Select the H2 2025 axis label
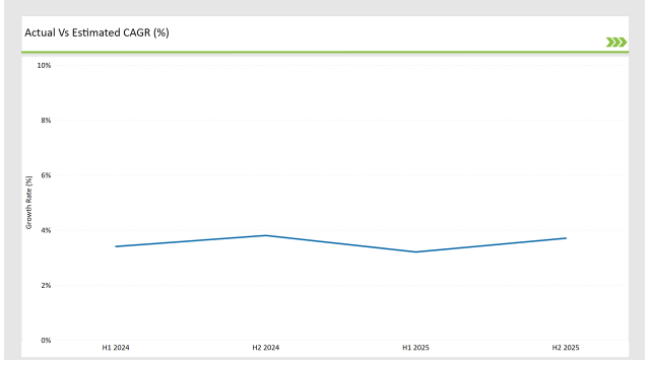The image size is (650, 365). click(x=566, y=348)
